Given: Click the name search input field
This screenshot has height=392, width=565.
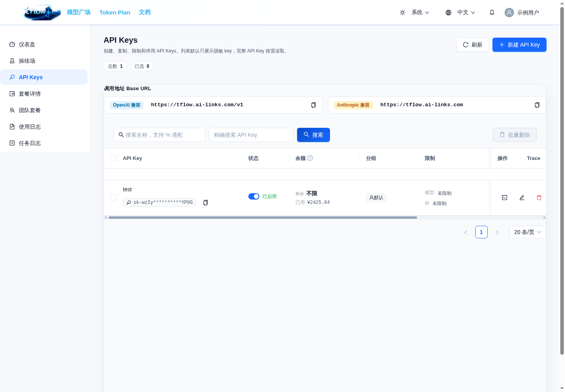Looking at the screenshot, I should coord(159,135).
